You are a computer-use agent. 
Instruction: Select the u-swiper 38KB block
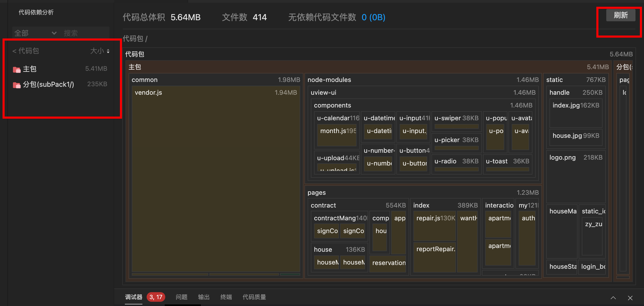pyautogui.click(x=456, y=122)
